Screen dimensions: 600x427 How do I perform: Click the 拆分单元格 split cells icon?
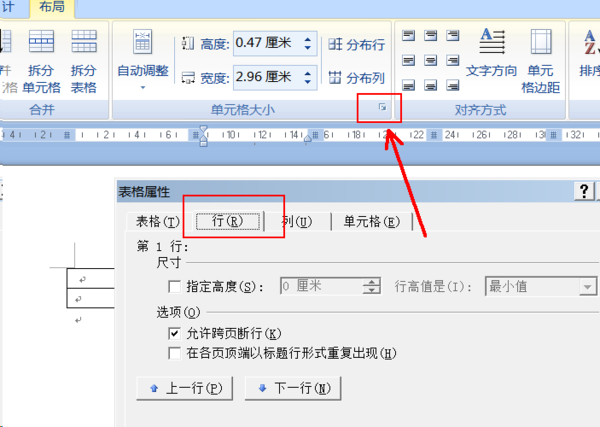click(41, 42)
